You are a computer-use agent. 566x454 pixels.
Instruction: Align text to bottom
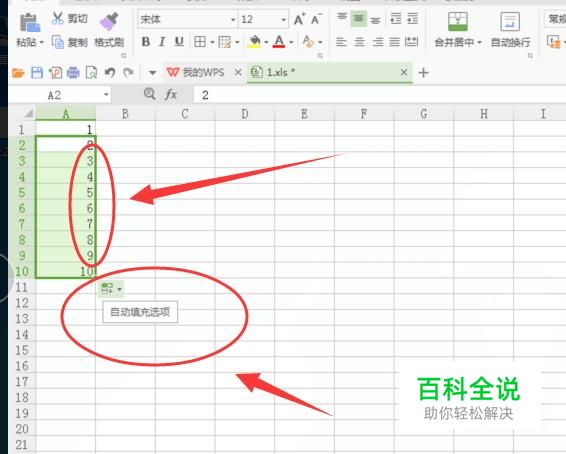click(375, 20)
